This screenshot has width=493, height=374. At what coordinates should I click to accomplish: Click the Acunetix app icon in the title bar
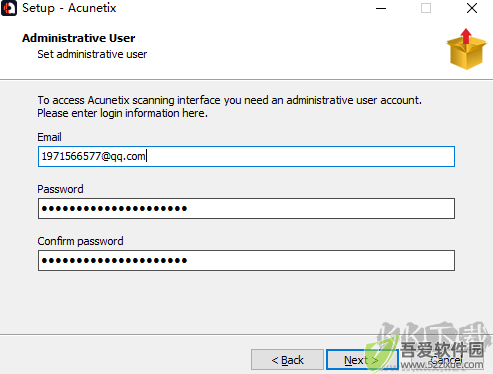coord(9,8)
